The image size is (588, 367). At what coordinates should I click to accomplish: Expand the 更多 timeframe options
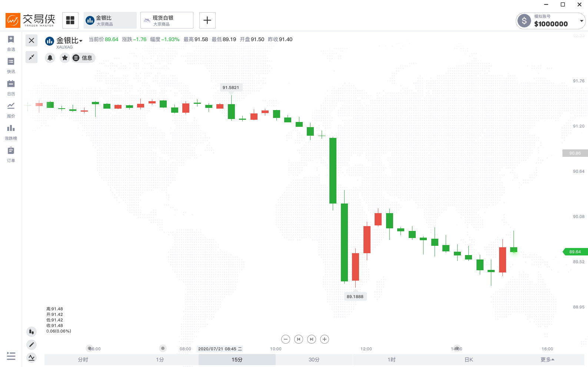(547, 360)
